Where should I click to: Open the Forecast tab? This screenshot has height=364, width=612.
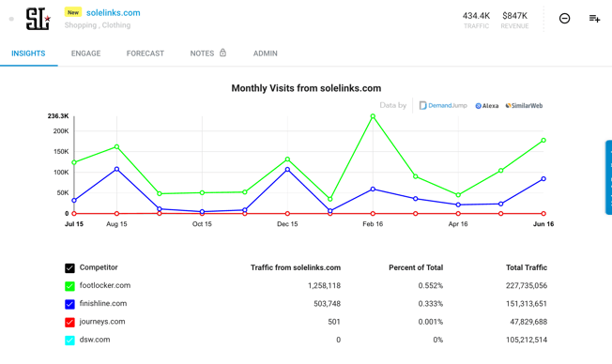(x=145, y=53)
